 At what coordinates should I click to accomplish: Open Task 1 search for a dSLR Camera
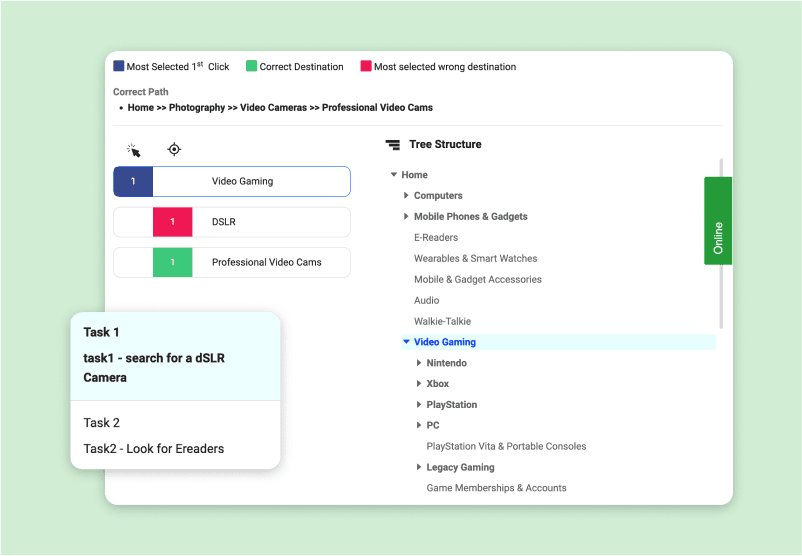coord(175,357)
